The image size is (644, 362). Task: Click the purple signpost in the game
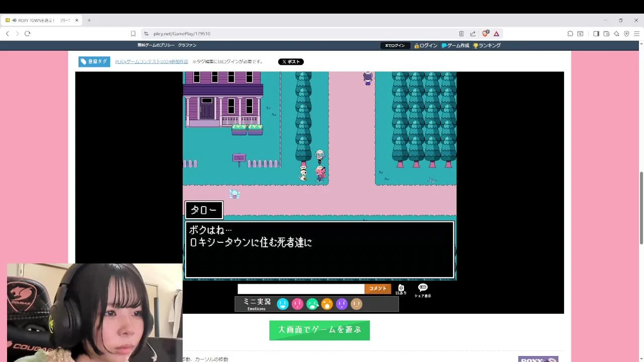point(239,159)
